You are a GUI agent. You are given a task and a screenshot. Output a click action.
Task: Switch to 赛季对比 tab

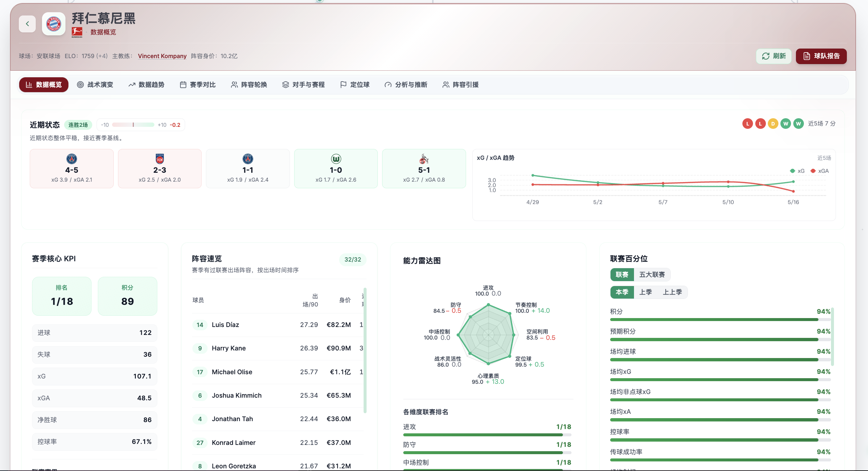pos(197,85)
